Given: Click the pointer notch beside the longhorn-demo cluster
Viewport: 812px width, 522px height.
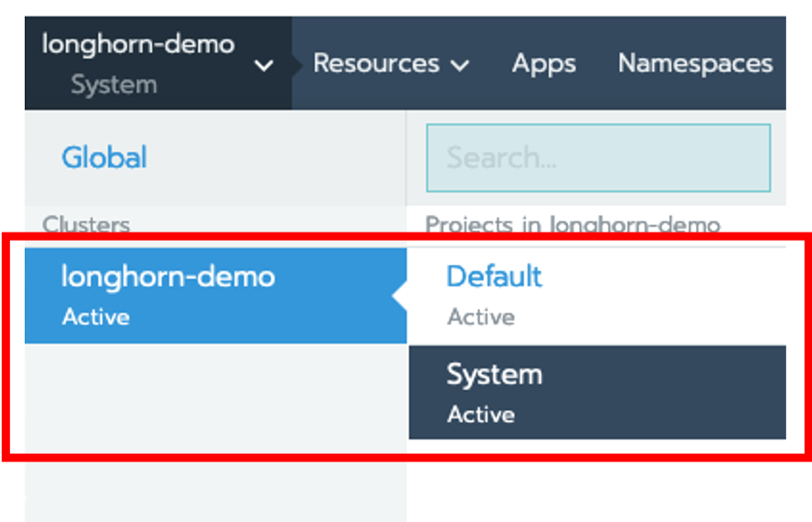Looking at the screenshot, I should (x=399, y=296).
